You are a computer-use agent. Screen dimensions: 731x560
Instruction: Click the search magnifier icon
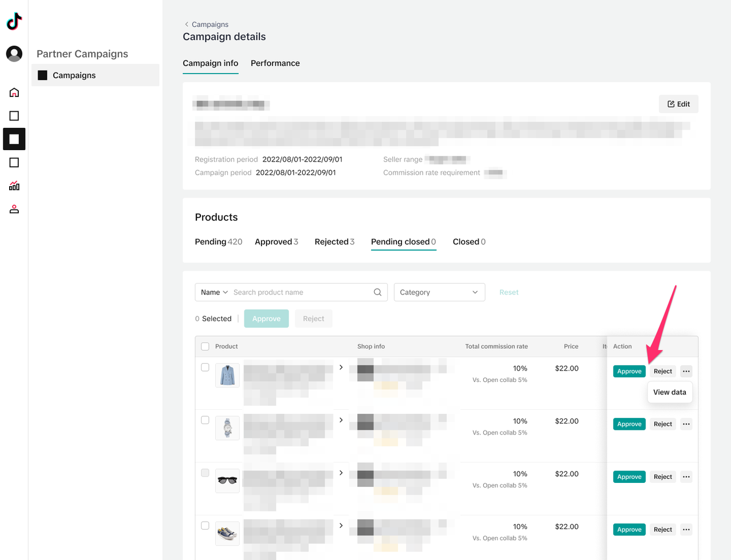click(377, 292)
